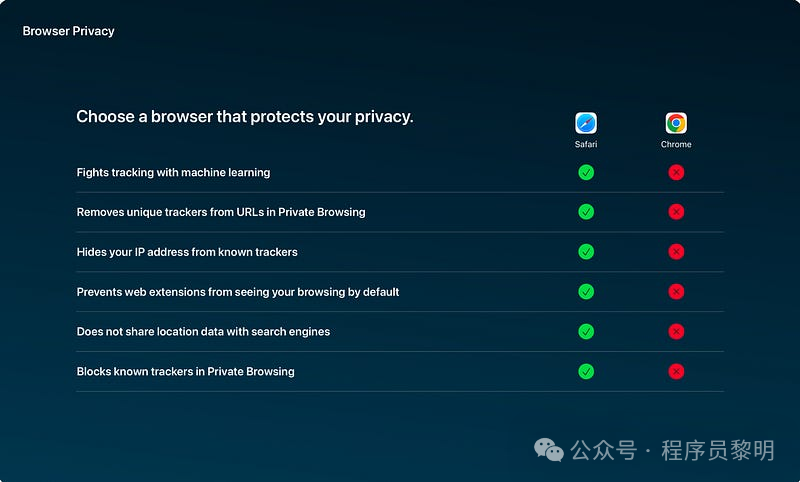The image size is (800, 482).
Task: Click Safari's check for hiding IP address
Action: [x=586, y=251]
